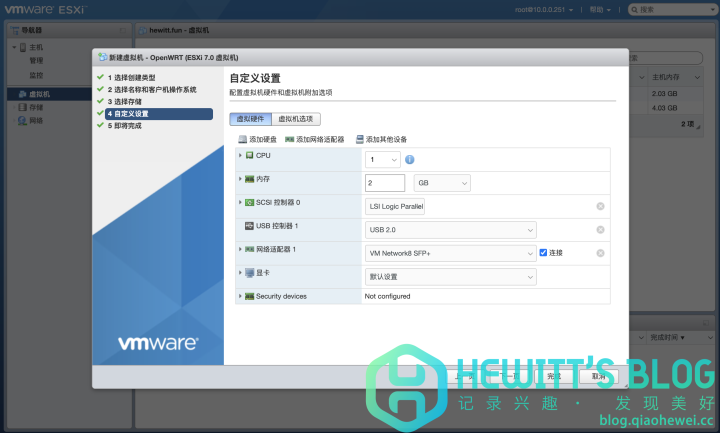Click the Virtual Machines icon in navigator
The image size is (720, 433).
click(x=22, y=94)
